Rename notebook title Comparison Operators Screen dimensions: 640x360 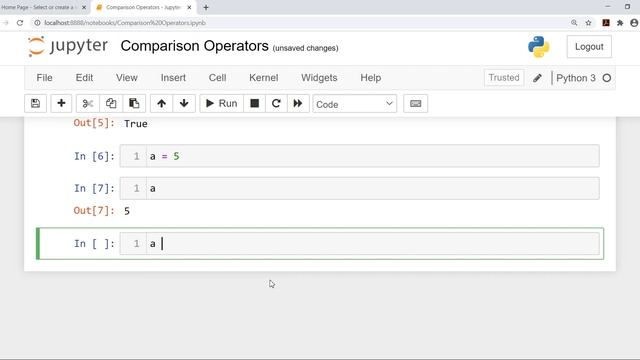point(195,46)
